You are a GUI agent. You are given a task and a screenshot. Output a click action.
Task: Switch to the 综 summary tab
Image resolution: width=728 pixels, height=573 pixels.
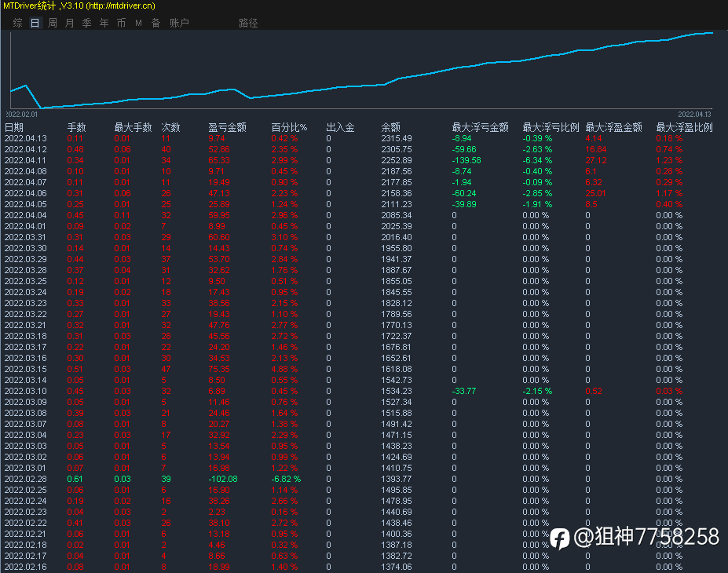tap(17, 23)
